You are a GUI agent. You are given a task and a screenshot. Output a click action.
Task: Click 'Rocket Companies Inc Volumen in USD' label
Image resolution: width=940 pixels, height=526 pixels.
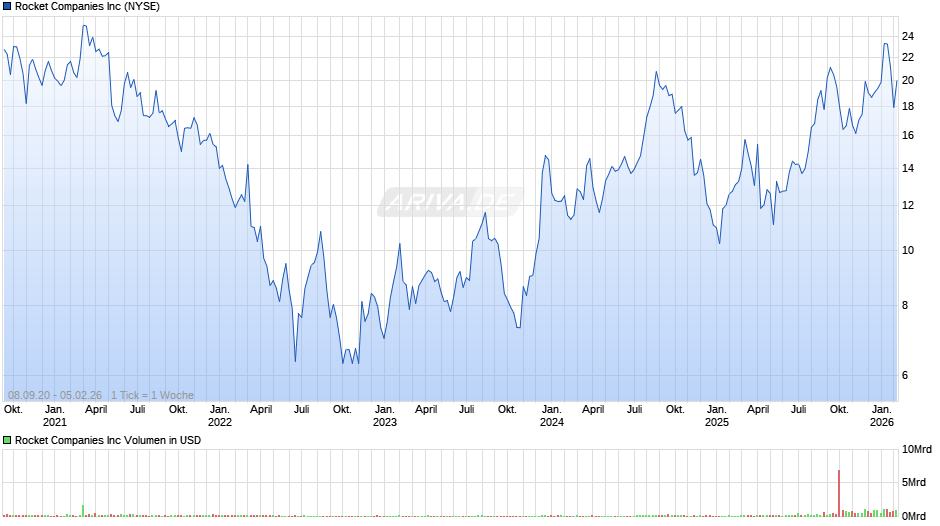(108, 440)
